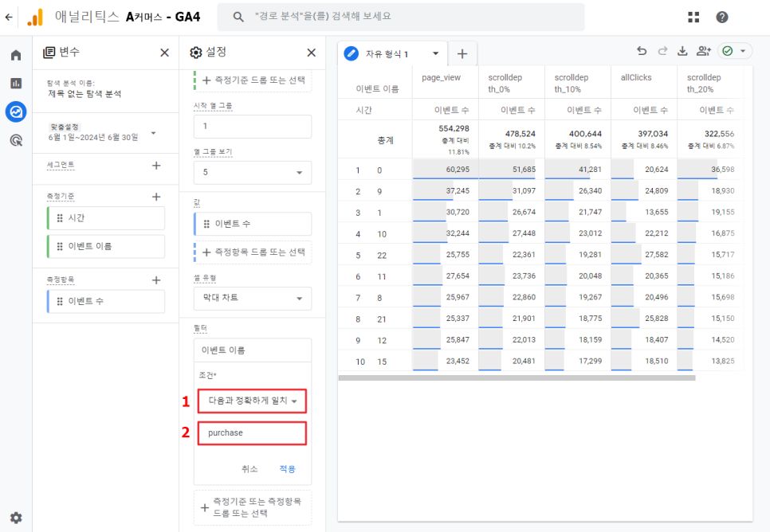This screenshot has height=532, width=770.
Task: Share exploration with add-person icon
Action: [704, 50]
